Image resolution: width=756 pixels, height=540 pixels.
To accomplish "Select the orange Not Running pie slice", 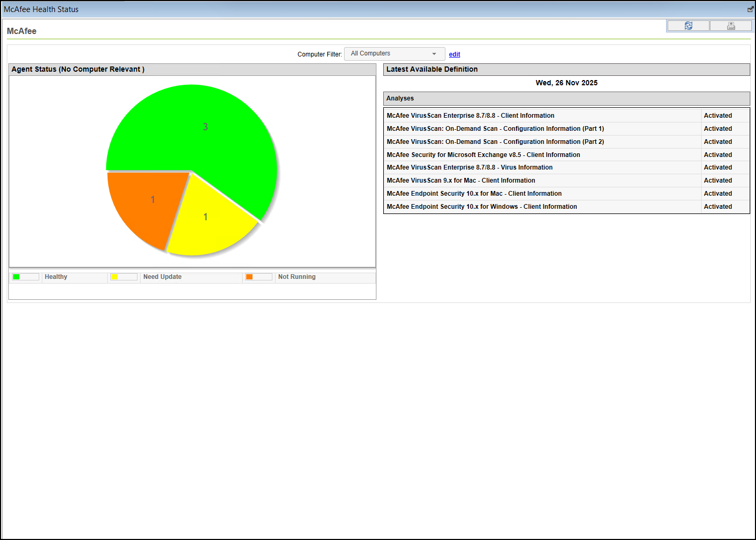I will (x=153, y=199).
